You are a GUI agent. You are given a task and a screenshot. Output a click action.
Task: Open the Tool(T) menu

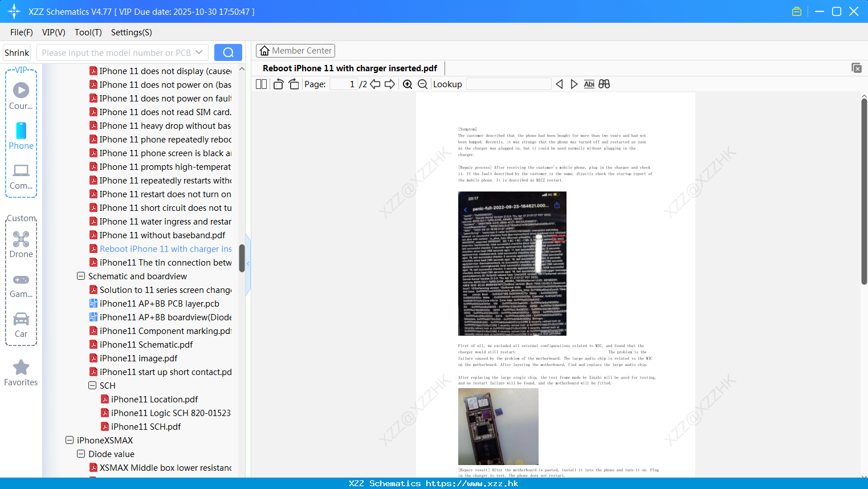[x=88, y=32]
